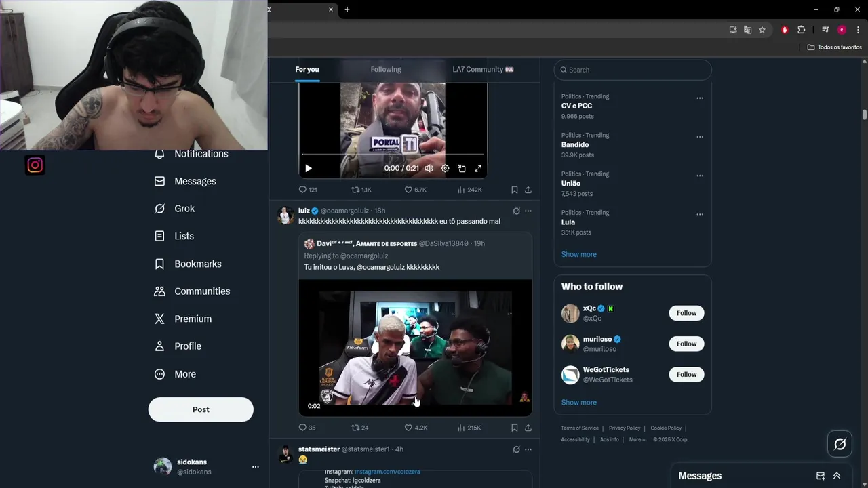Image resolution: width=868 pixels, height=488 pixels.
Task: Open the floating Grok button
Action: point(840,445)
